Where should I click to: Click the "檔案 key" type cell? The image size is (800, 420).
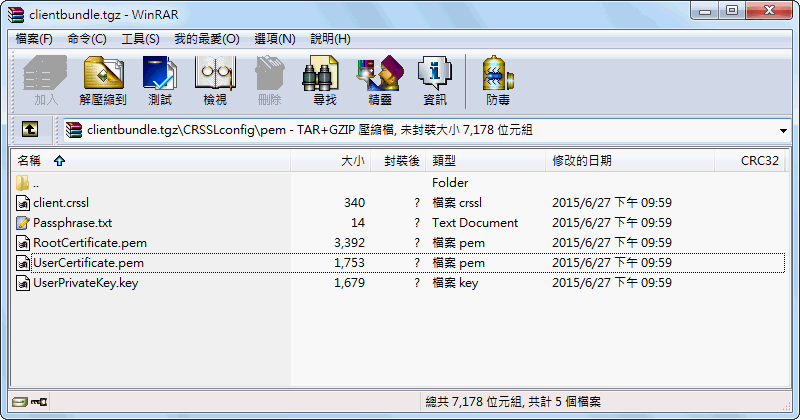coord(455,283)
